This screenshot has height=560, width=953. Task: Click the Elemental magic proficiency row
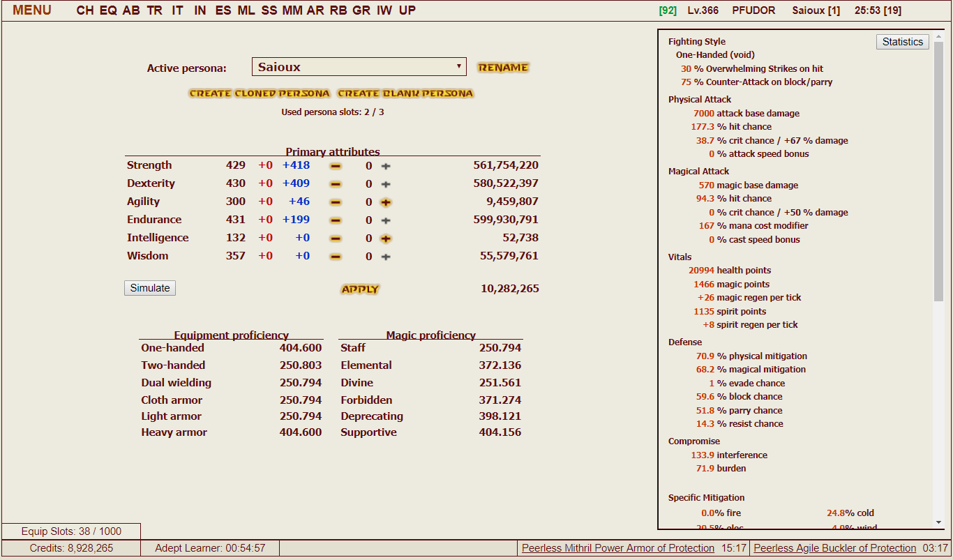click(430, 365)
